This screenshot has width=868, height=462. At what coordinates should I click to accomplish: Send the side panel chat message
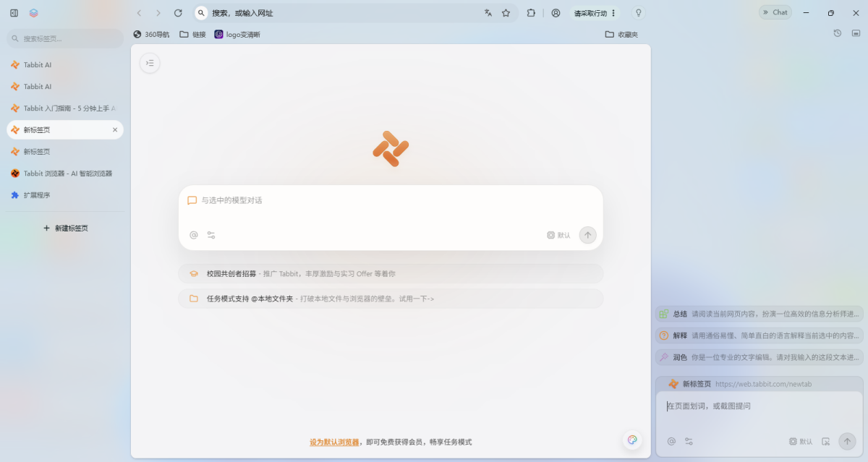coord(847,441)
